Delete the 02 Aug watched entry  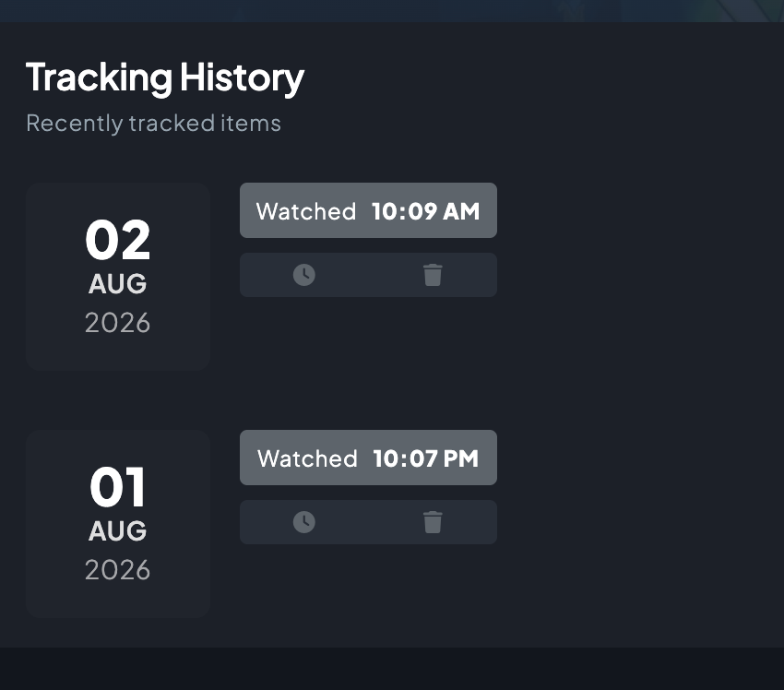pyautogui.click(x=433, y=275)
